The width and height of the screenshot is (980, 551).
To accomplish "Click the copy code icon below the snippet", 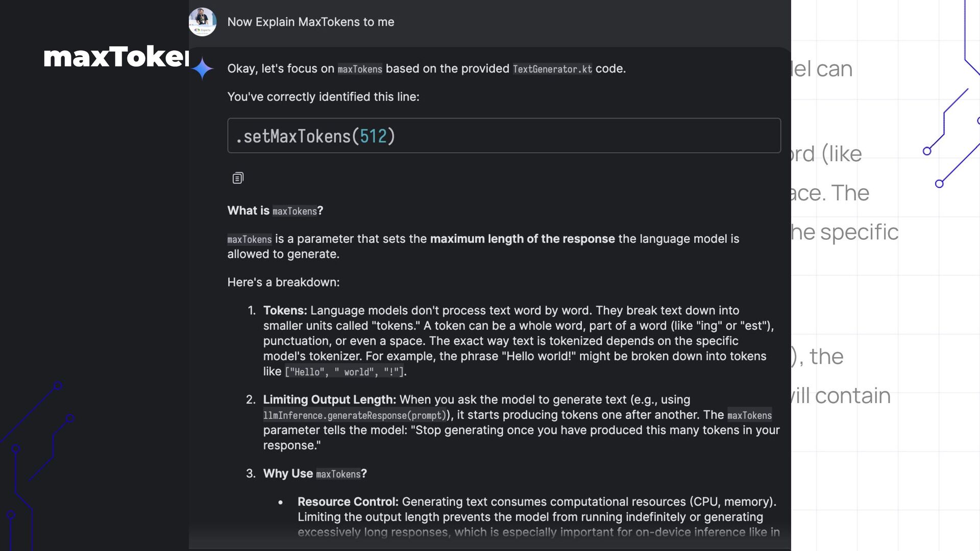I will click(238, 178).
